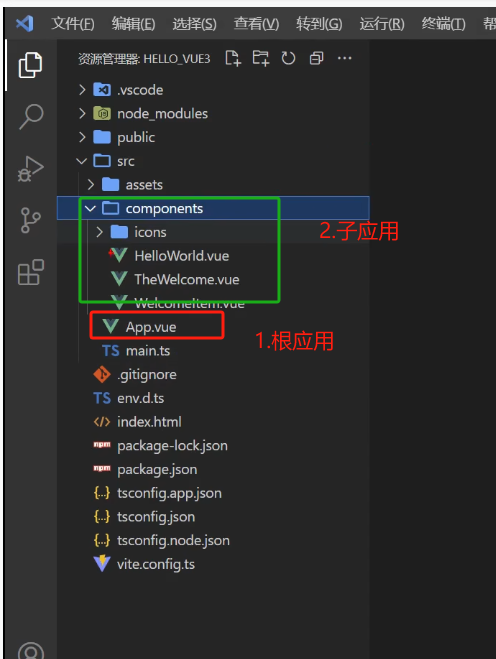
Task: Open vite.config.ts file
Action: 156,564
